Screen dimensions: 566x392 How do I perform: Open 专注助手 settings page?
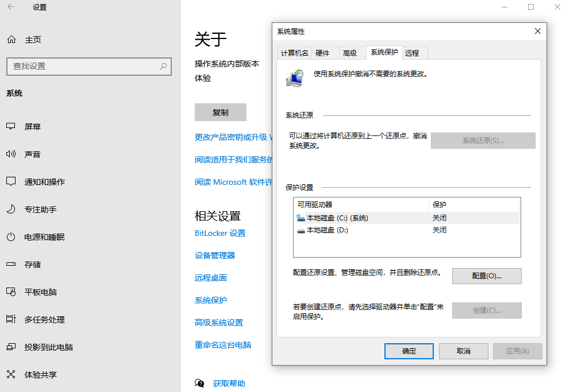pos(40,209)
